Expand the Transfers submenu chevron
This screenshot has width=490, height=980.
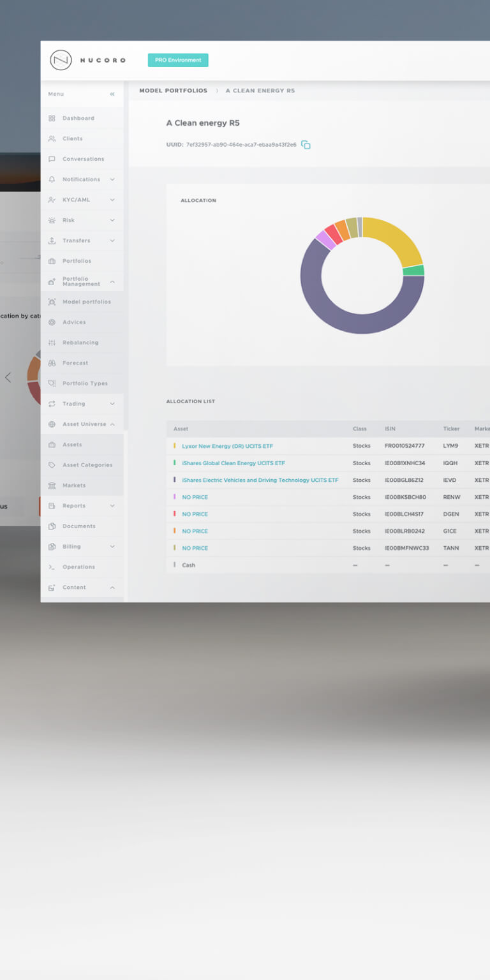112,241
